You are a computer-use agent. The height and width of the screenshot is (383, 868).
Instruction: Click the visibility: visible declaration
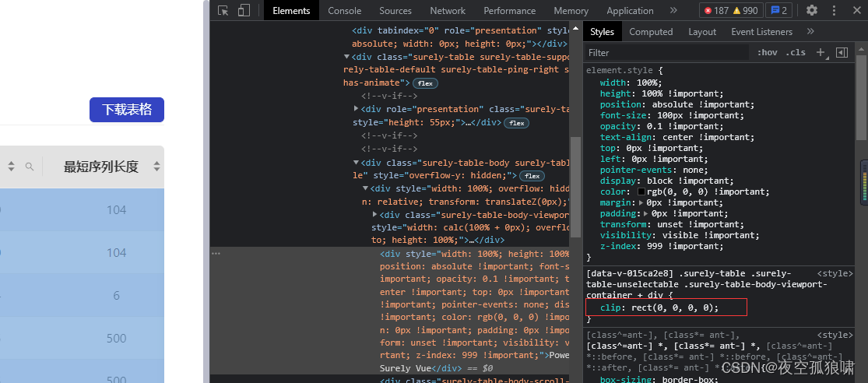(680, 235)
